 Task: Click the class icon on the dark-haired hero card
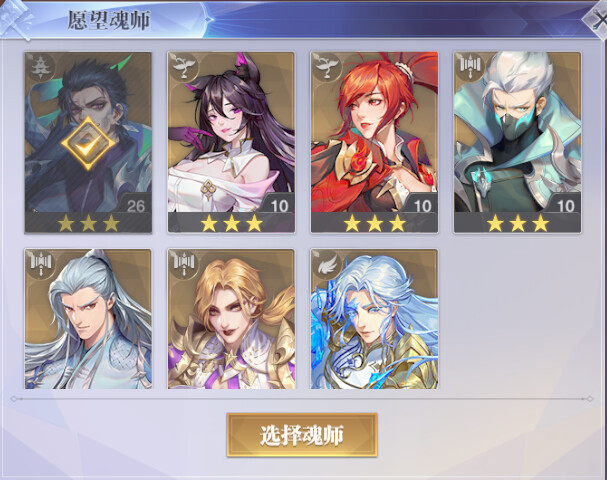tap(39, 68)
